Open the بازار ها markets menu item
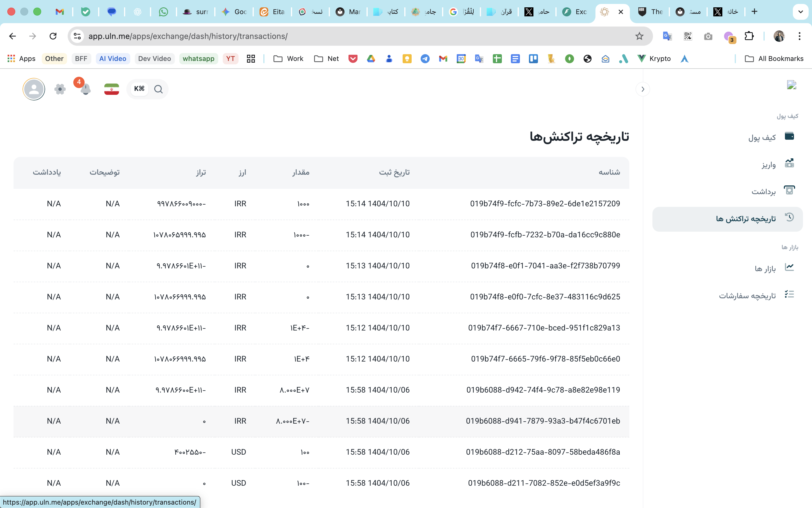 coord(727,268)
